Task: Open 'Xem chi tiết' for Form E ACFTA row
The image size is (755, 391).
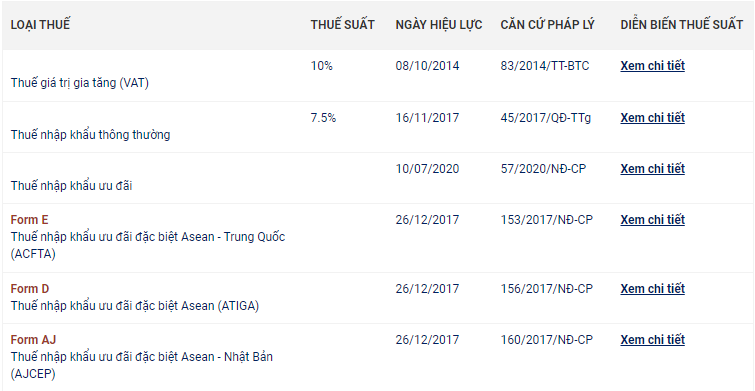Action: [652, 220]
